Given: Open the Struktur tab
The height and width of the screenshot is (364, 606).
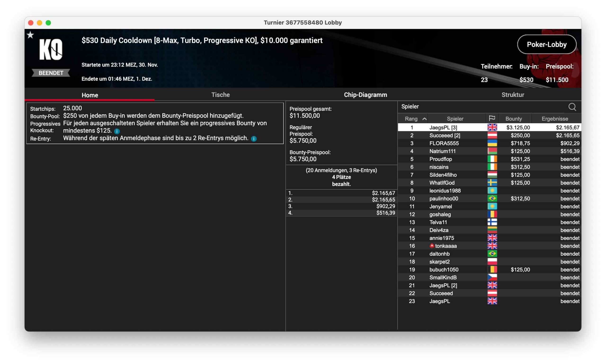Looking at the screenshot, I should pos(512,95).
